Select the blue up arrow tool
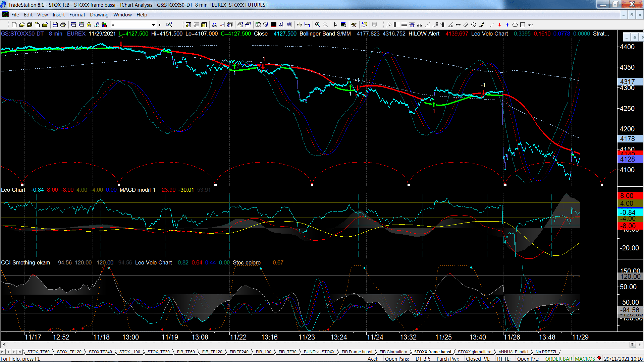 (x=507, y=25)
